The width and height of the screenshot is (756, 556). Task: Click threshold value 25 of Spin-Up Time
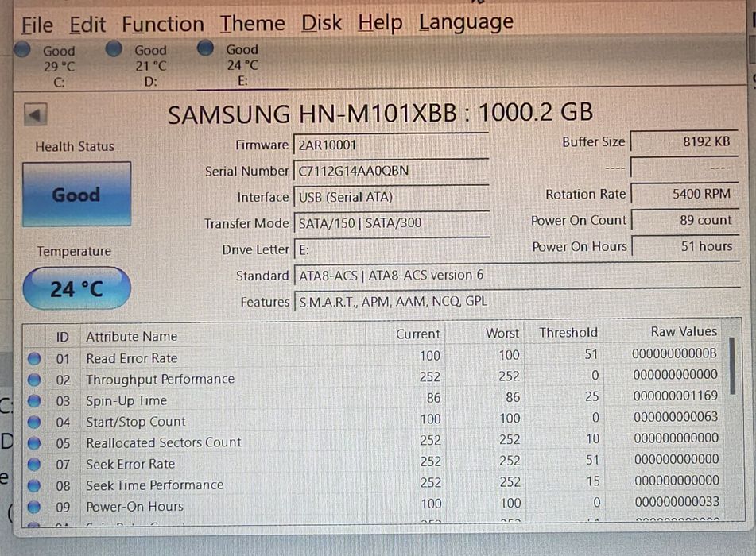591,396
